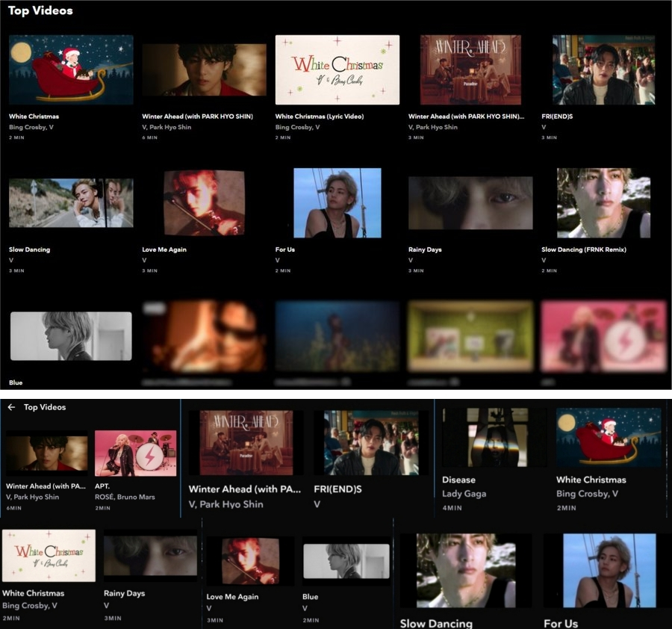
Task: Open the ROSÉ, Bruno Mars artist link
Action: [x=125, y=497]
